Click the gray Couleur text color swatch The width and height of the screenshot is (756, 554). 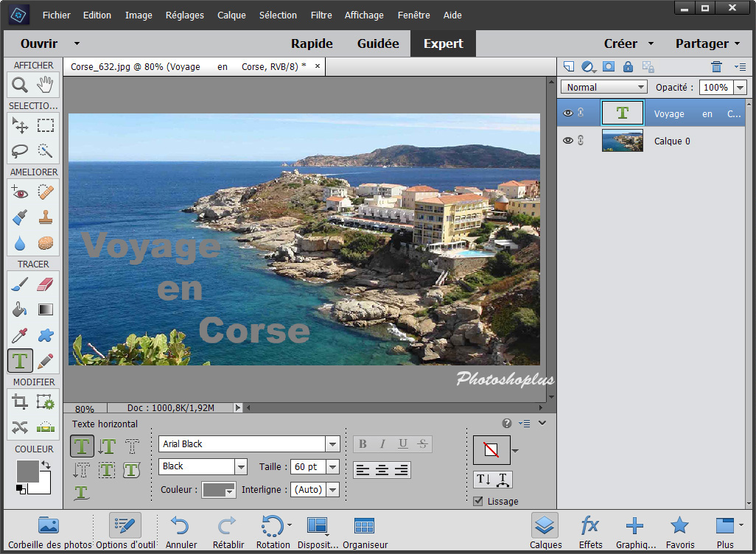pyautogui.click(x=218, y=490)
